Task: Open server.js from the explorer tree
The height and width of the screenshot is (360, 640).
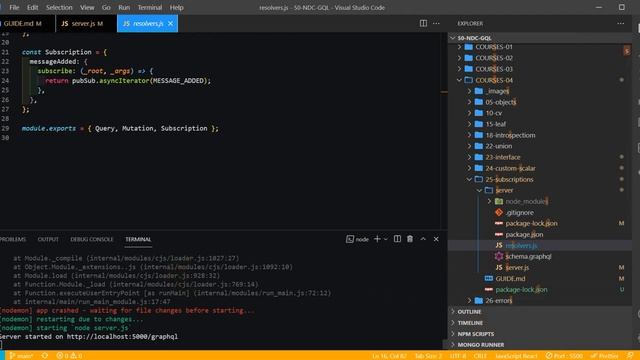Action: (x=517, y=267)
